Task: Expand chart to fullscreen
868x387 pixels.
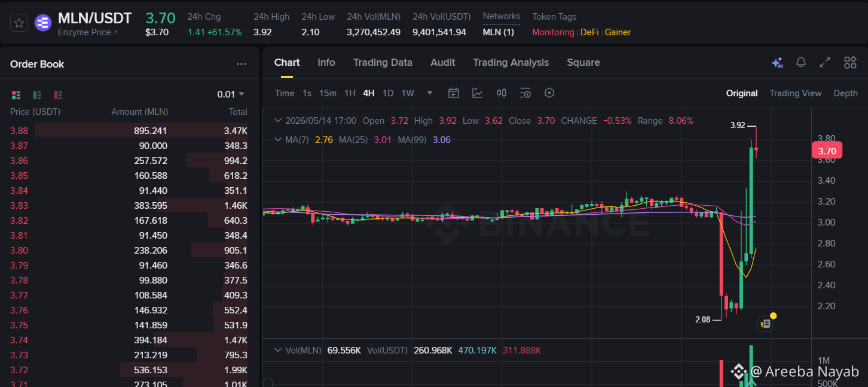Action: point(825,62)
